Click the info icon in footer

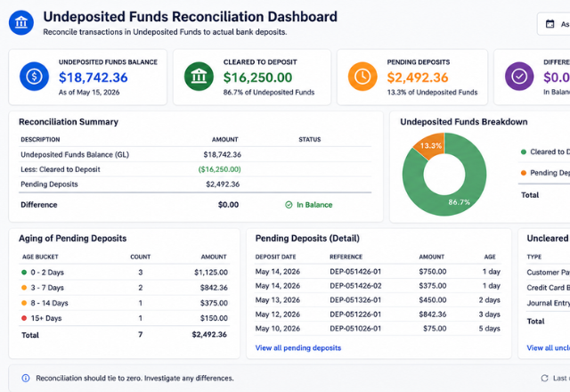point(26,378)
